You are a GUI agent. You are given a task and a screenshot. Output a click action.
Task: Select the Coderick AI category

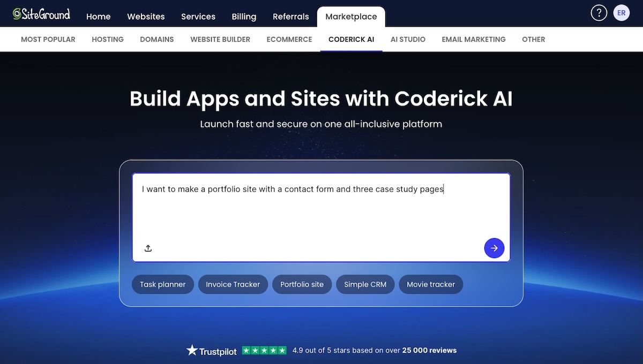(x=352, y=39)
